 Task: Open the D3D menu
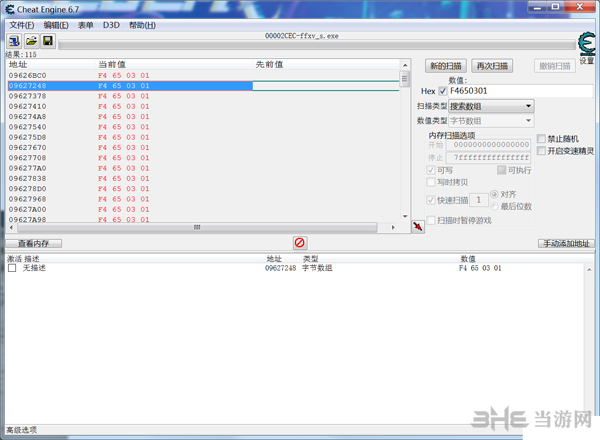[111, 25]
